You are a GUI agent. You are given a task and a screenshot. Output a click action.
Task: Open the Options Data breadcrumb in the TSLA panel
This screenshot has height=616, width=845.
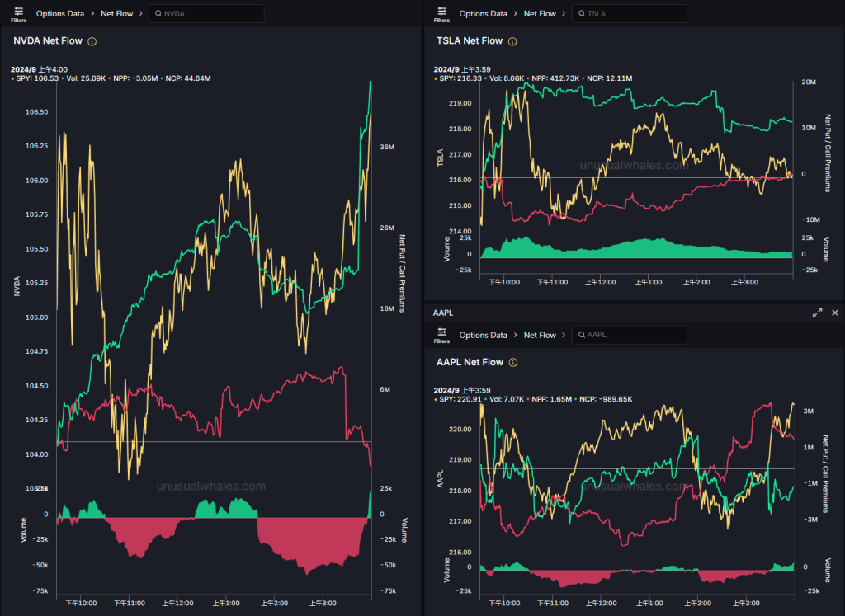point(483,13)
